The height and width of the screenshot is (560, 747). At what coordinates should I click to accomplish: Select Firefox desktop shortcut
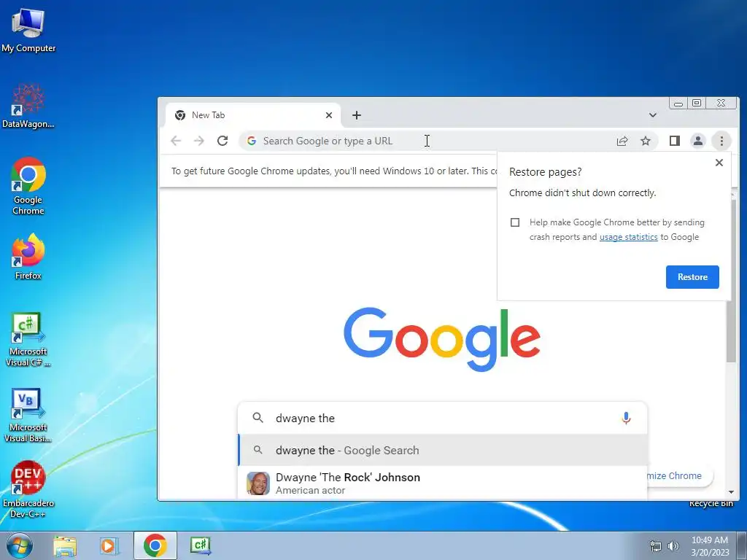(x=28, y=257)
